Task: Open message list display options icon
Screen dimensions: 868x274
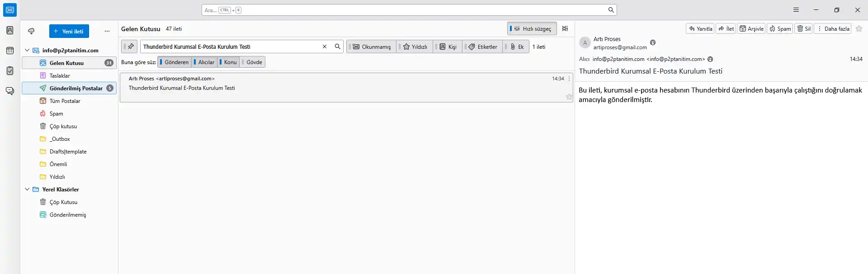Action: point(565,28)
